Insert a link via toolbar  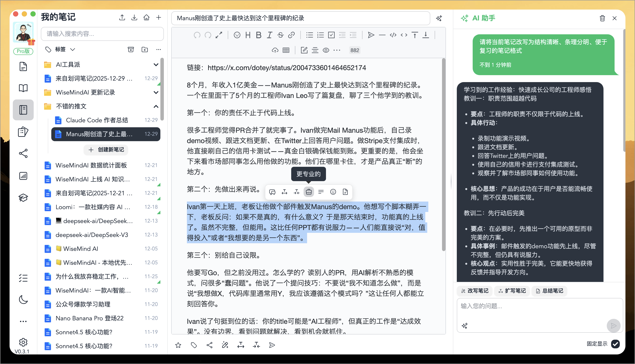click(291, 35)
